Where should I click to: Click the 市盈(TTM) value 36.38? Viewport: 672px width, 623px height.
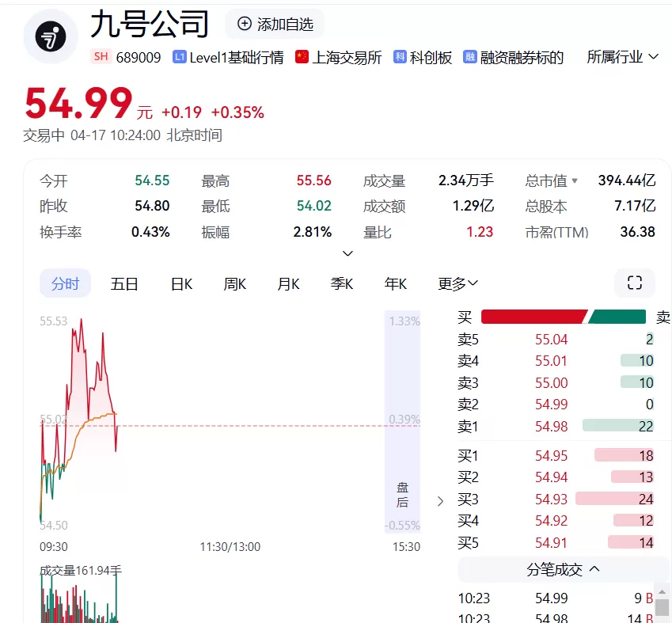638,232
